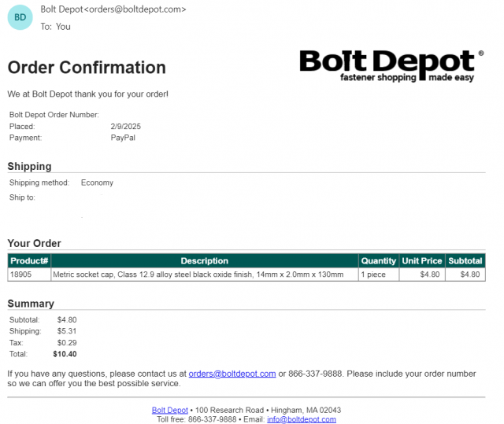504x424 pixels.
Task: Open the info@boltdepot.com email link
Action: pos(302,419)
